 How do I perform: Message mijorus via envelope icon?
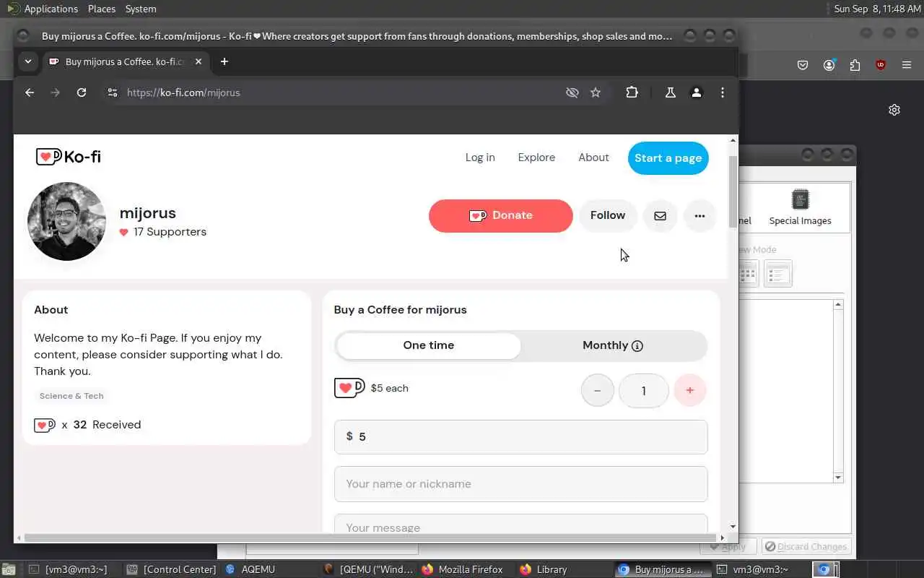661,215
